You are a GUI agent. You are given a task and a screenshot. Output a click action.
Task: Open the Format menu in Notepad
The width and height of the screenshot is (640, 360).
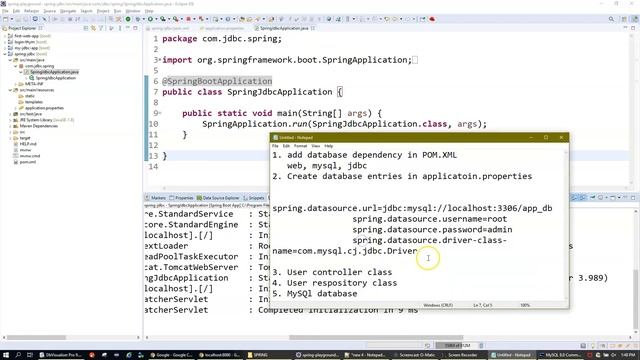(x=300, y=146)
